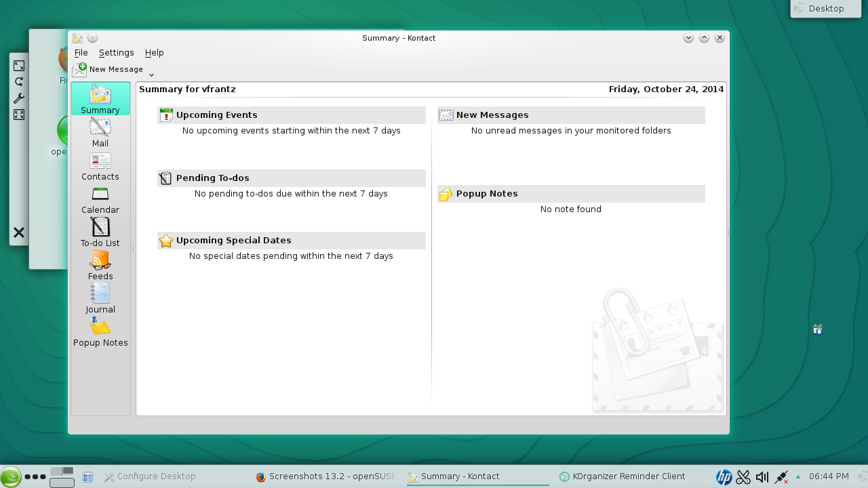Viewport: 868px width, 488px height.
Task: Click the "Summary for vfrantz" header text
Action: point(187,89)
